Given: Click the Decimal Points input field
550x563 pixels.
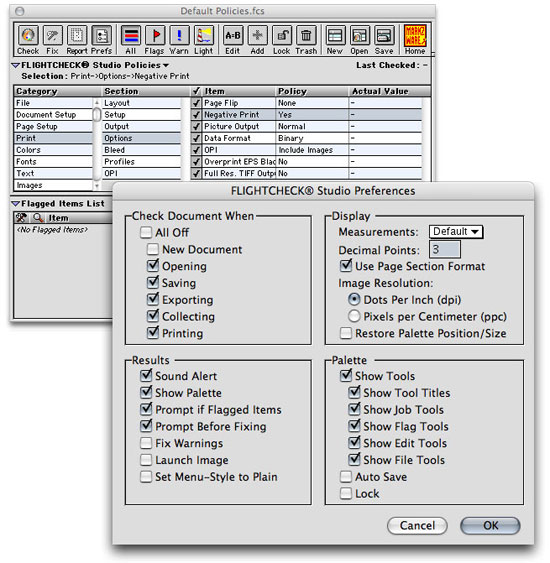Looking at the screenshot, I should [445, 249].
